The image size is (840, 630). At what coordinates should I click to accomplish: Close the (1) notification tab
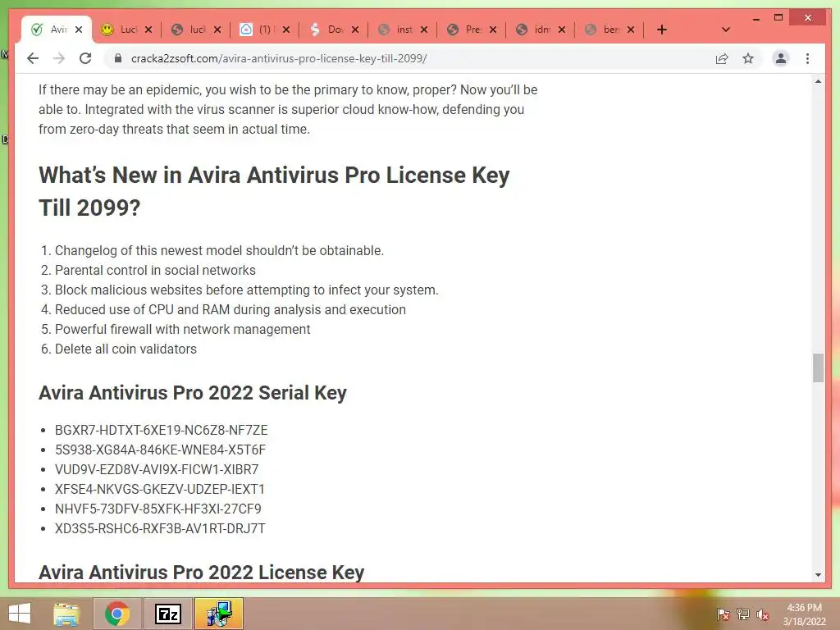coord(286,30)
